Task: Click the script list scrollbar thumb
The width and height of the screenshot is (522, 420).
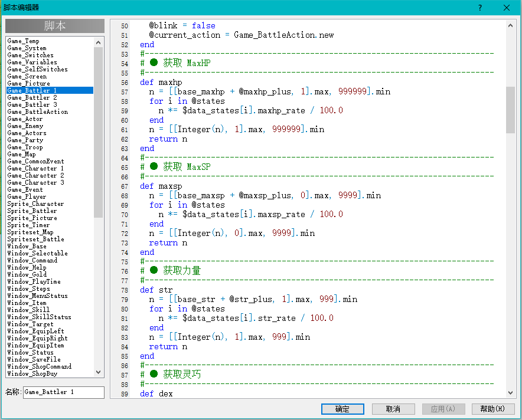Action: pos(98,132)
